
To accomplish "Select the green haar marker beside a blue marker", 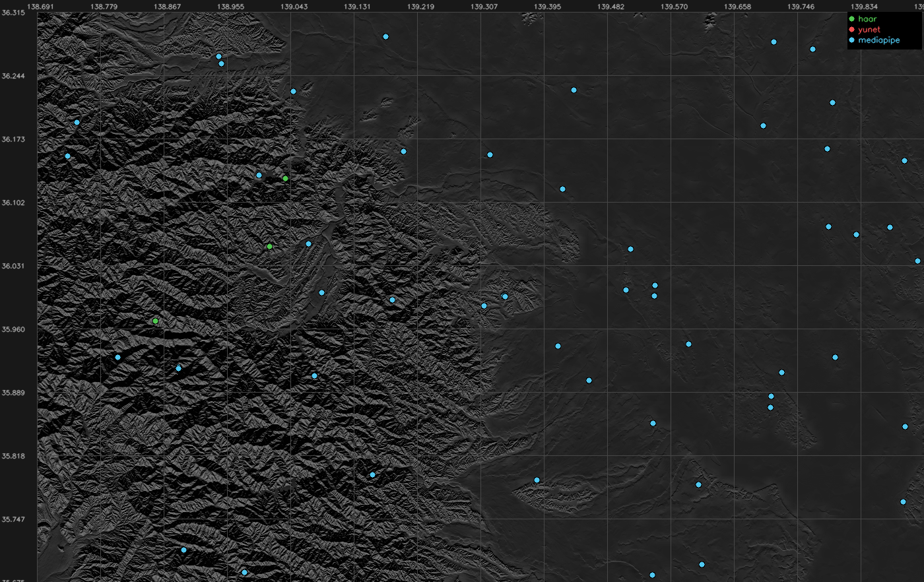I will 285,178.
